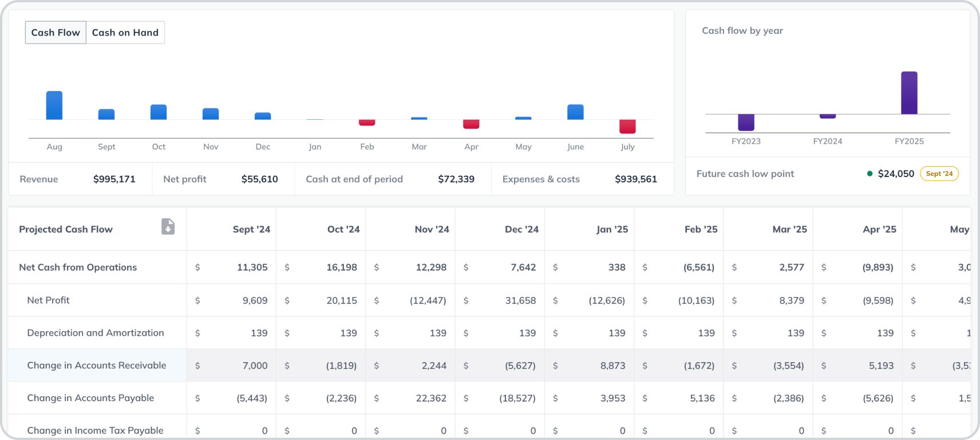980x440 pixels.
Task: Click the red July bar in chart
Action: (627, 126)
